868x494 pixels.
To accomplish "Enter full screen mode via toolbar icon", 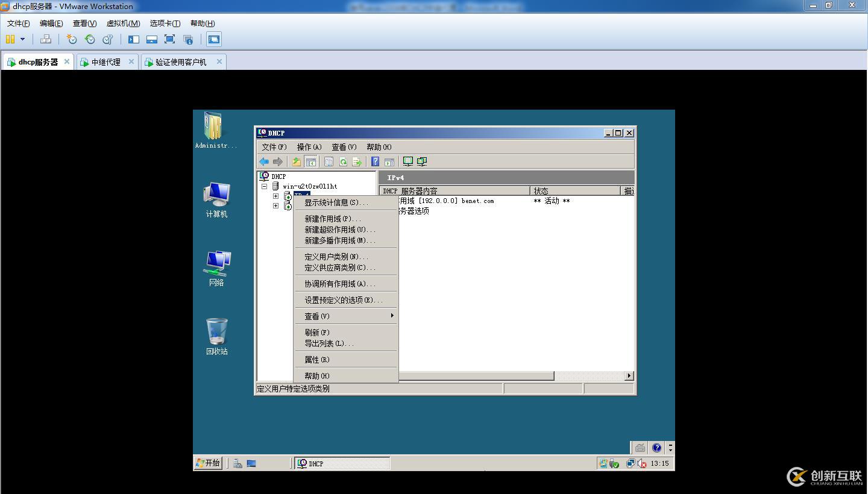I will point(170,39).
